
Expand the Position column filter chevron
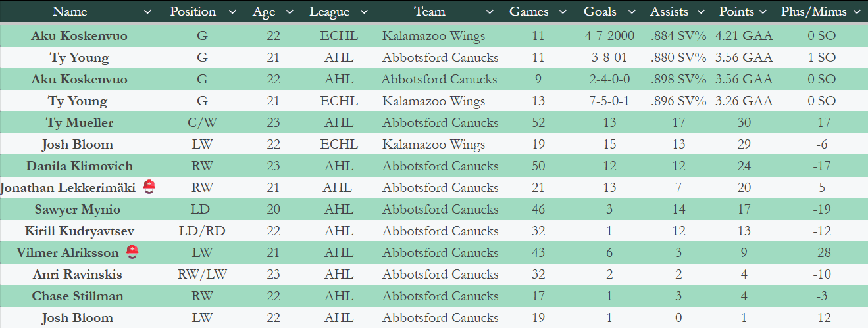[x=232, y=12]
